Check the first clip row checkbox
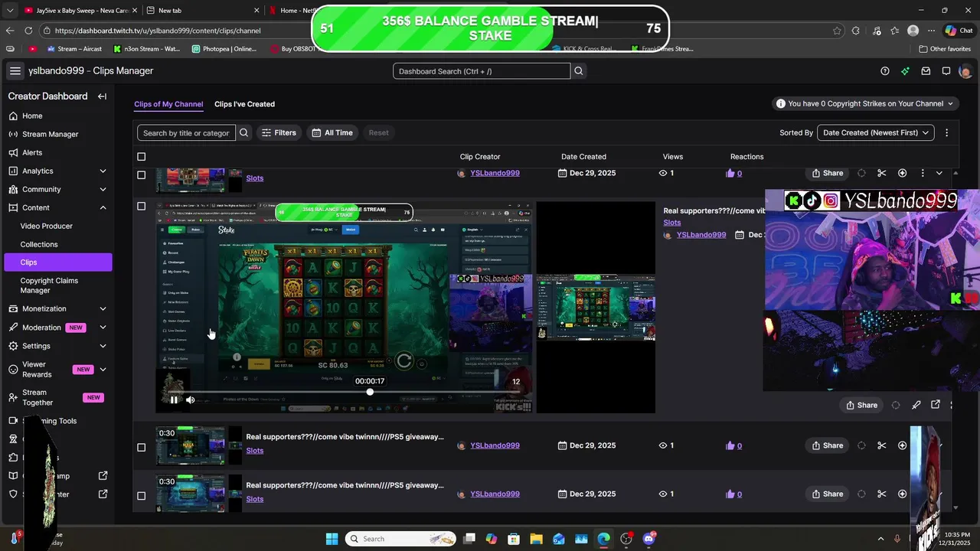 (x=141, y=174)
